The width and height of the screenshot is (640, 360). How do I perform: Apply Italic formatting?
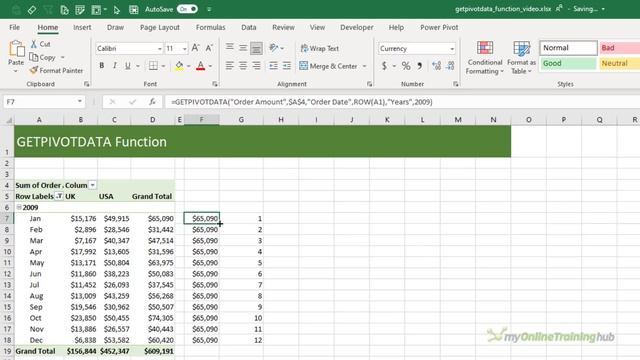pos(115,66)
